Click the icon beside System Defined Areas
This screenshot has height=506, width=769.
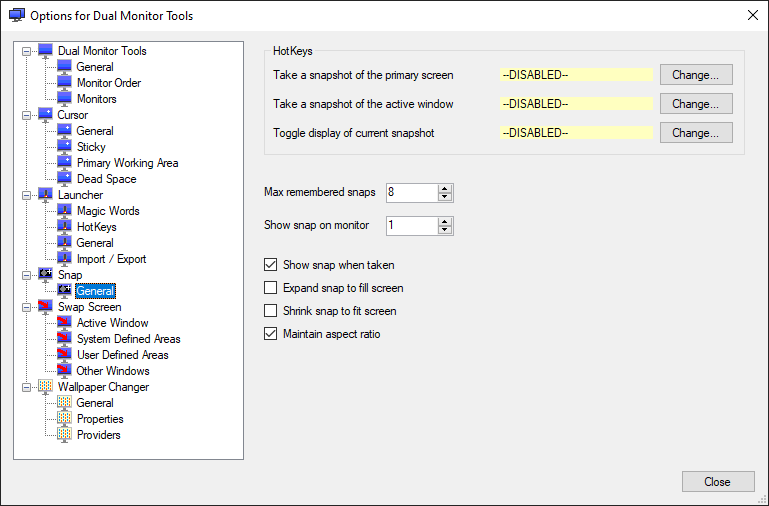click(x=64, y=339)
